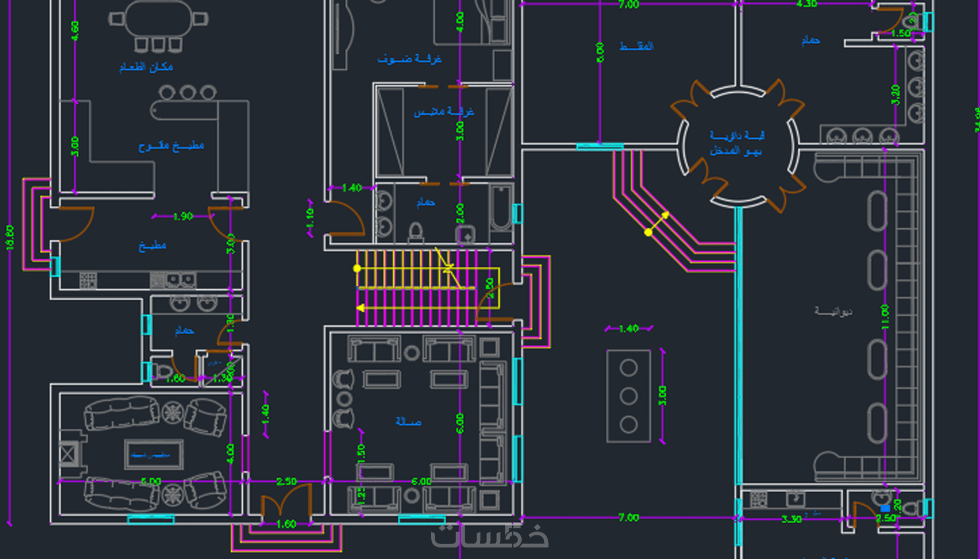The width and height of the screenshot is (980, 559).
Task: Click the 18.60 overall dimension text
Action: pyautogui.click(x=10, y=237)
